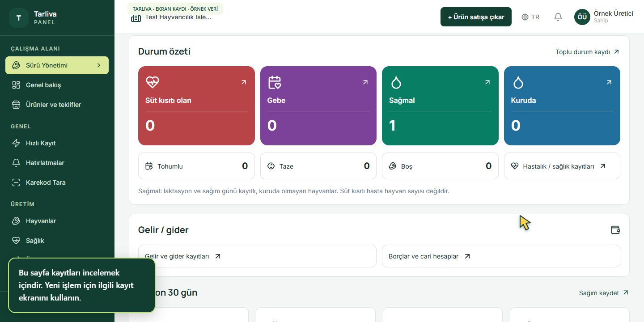Open Hastalık / sağlık kayıtları
Screen dimensions: 644x322
pyautogui.click(x=562, y=166)
